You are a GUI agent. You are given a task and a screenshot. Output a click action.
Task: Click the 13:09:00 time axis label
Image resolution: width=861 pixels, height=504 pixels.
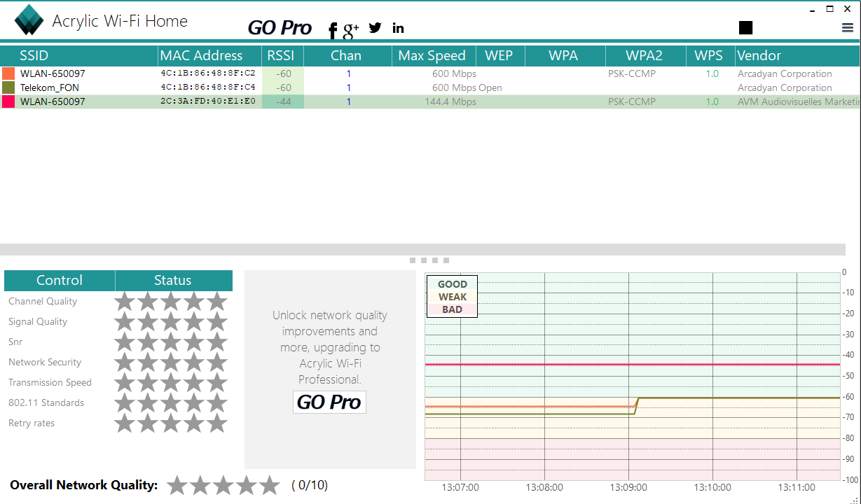pyautogui.click(x=628, y=488)
